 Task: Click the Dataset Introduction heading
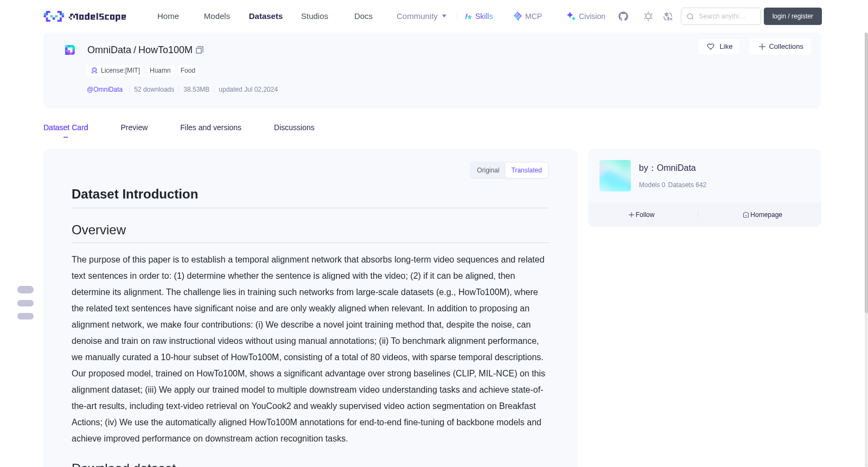135,194
